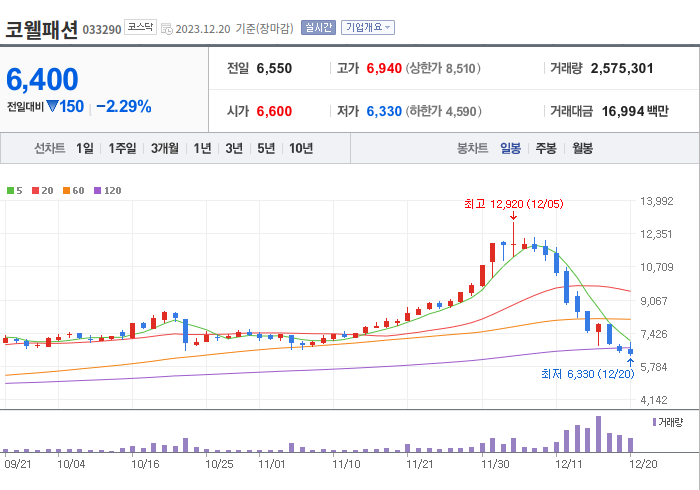Click the 시가 value 6,600
The image size is (700, 490).
[274, 111]
